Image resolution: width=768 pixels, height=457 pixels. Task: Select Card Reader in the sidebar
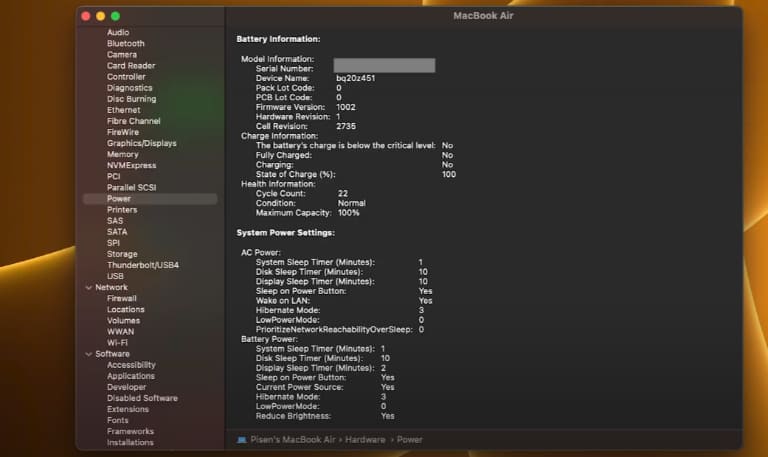pos(131,66)
